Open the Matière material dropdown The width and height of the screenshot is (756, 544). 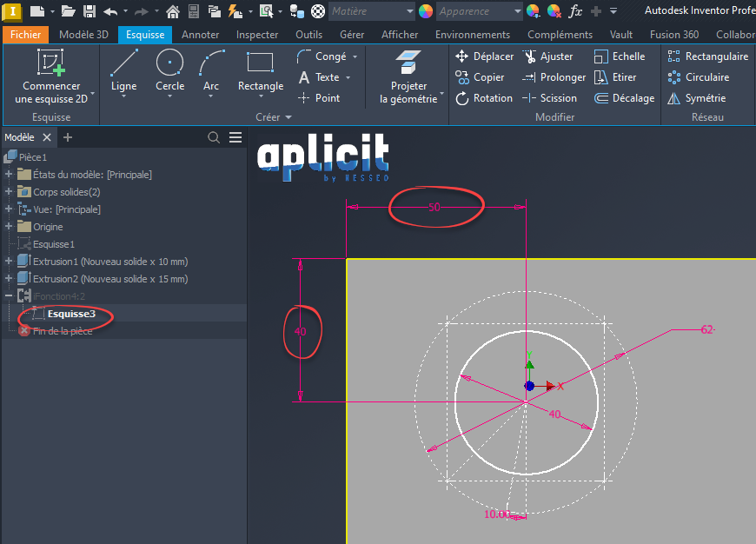click(372, 11)
